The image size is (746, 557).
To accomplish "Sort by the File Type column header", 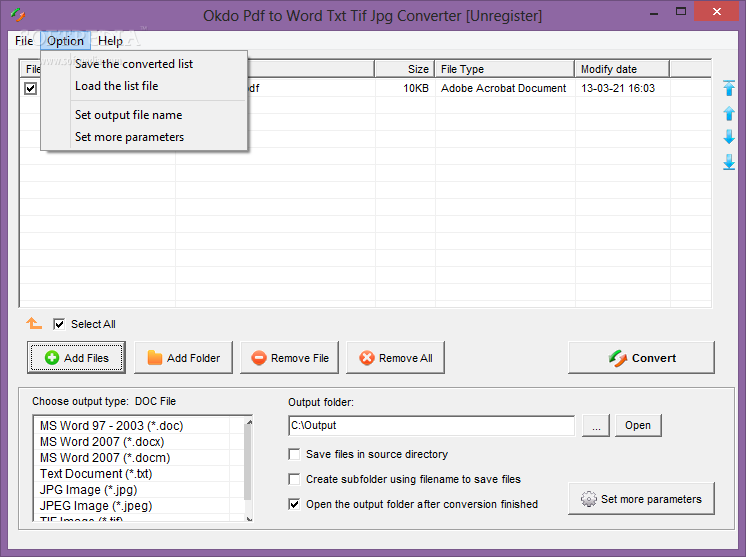I will pos(504,69).
